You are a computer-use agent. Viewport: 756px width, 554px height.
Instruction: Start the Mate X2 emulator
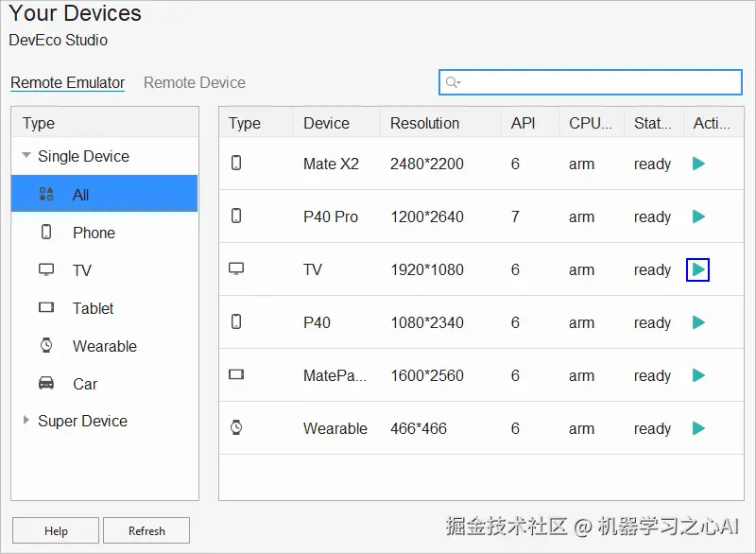point(698,164)
